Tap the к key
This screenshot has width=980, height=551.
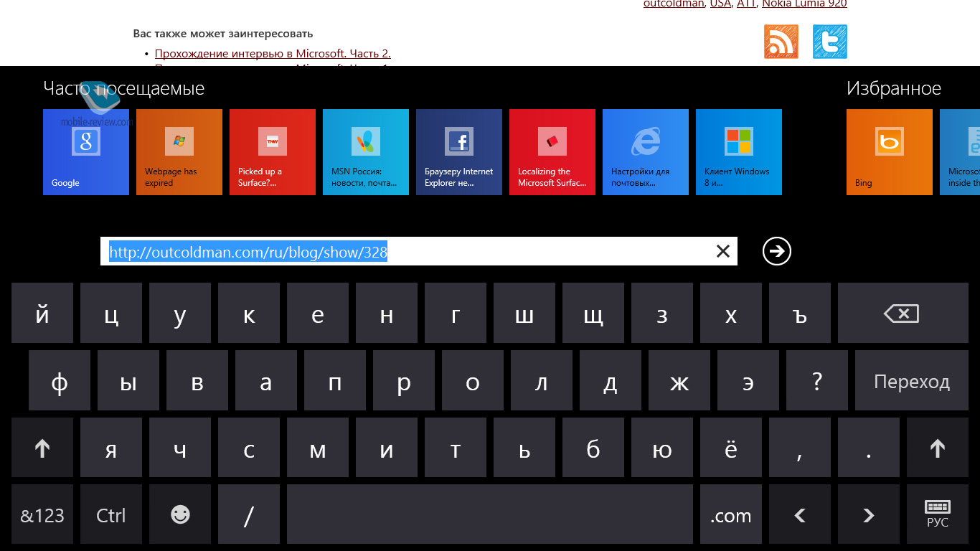pos(249,313)
